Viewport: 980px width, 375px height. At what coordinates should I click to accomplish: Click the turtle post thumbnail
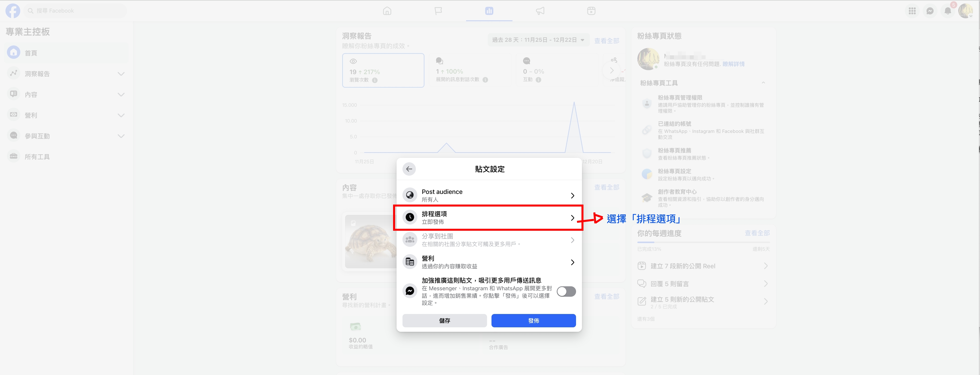371,242
